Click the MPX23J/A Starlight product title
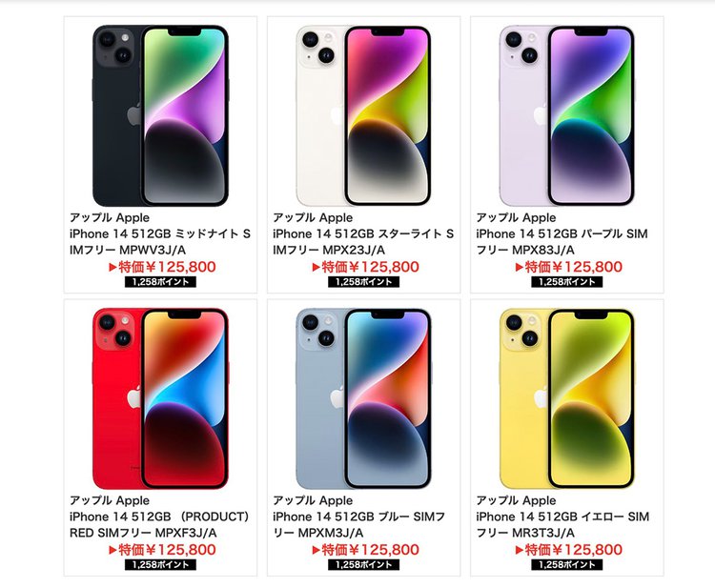This screenshot has width=715, height=588. point(363,241)
